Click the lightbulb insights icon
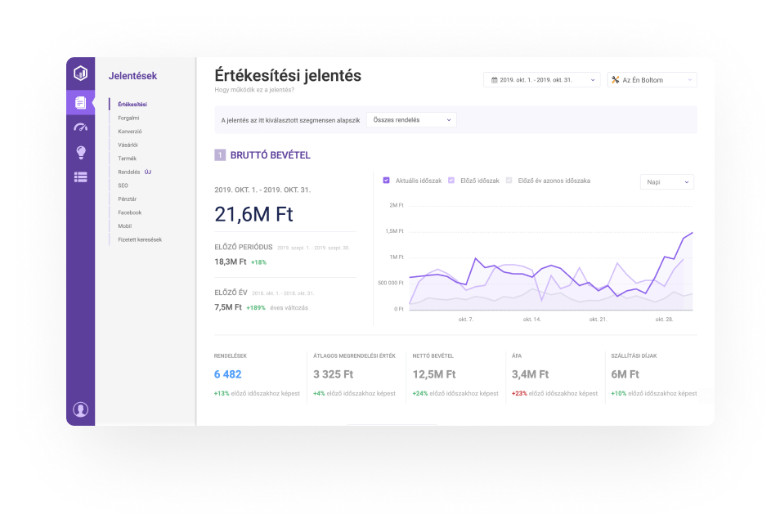Image resolution: width=780 pixels, height=532 pixels. pos(80,152)
